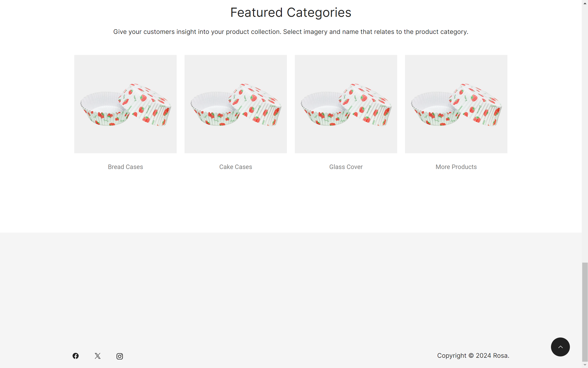Viewport: 588px width, 368px height.
Task: Visit the More Products link
Action: coord(456,167)
